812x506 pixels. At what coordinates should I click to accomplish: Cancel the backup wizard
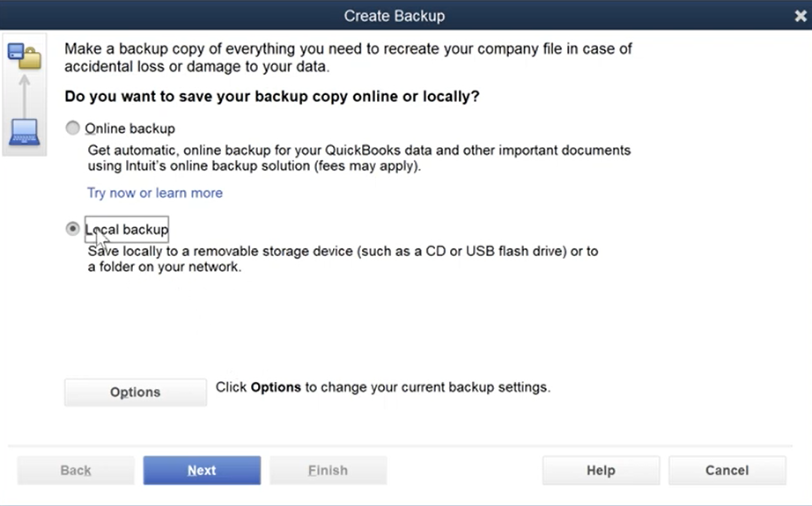pyautogui.click(x=727, y=470)
